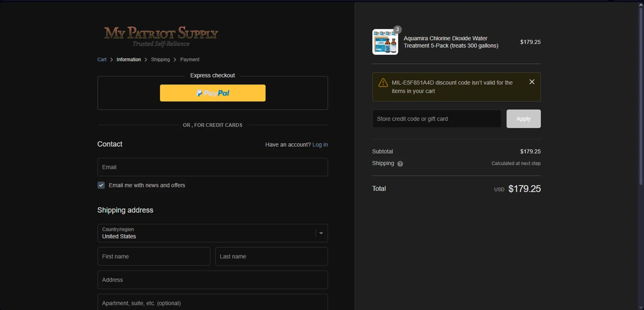Click the yellow warning triangle icon

point(383,83)
